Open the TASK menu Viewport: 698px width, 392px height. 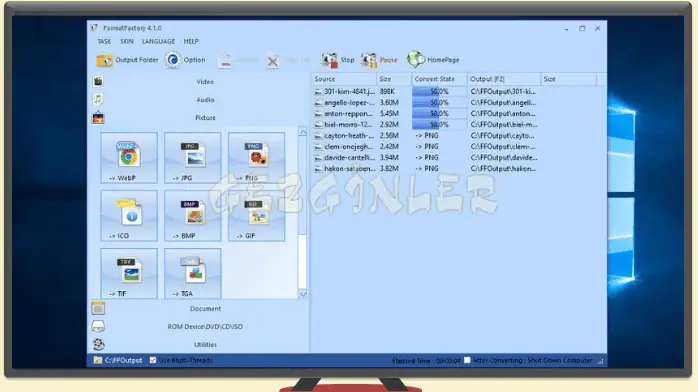[104, 41]
